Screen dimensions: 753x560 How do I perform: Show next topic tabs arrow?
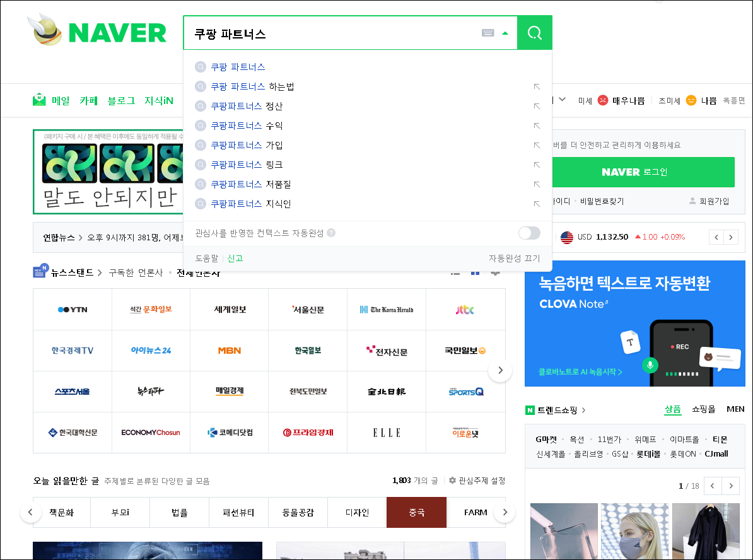(x=505, y=512)
